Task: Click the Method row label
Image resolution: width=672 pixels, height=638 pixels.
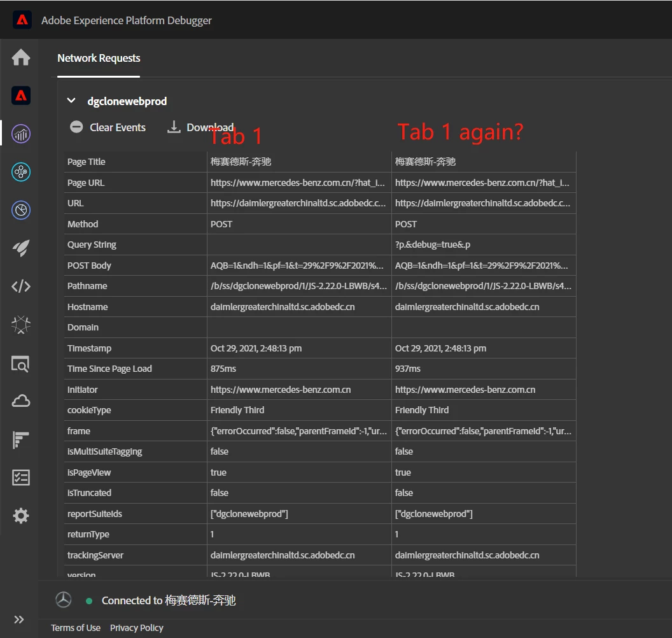Action: click(83, 224)
